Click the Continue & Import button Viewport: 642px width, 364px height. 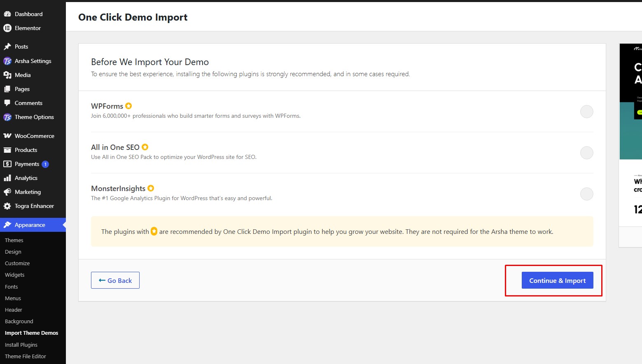[558, 280]
